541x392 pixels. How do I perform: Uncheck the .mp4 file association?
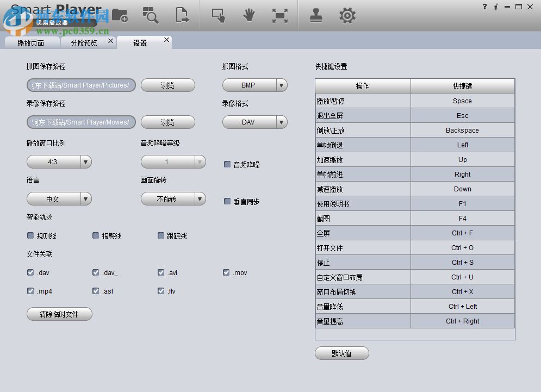tap(30, 291)
